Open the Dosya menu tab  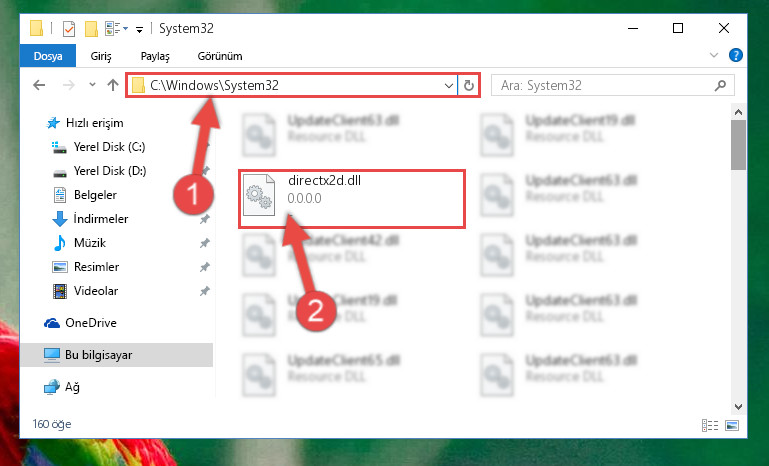click(48, 56)
